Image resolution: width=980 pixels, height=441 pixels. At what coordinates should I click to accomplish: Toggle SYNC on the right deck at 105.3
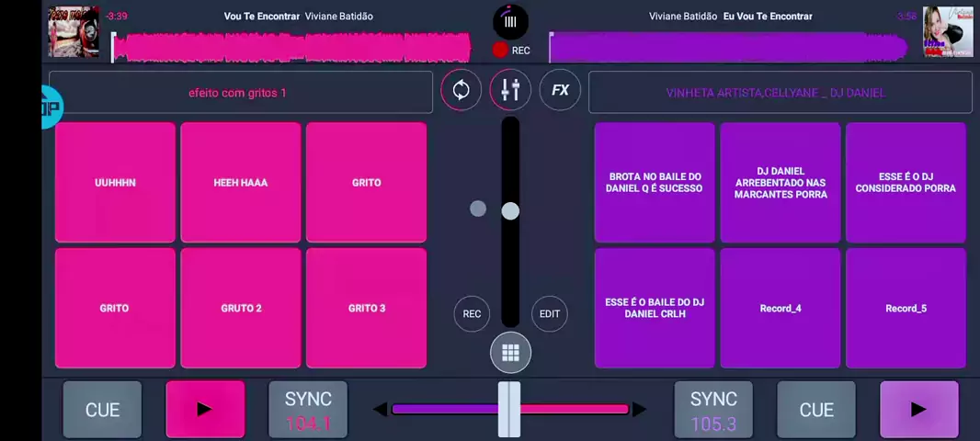pyautogui.click(x=713, y=410)
